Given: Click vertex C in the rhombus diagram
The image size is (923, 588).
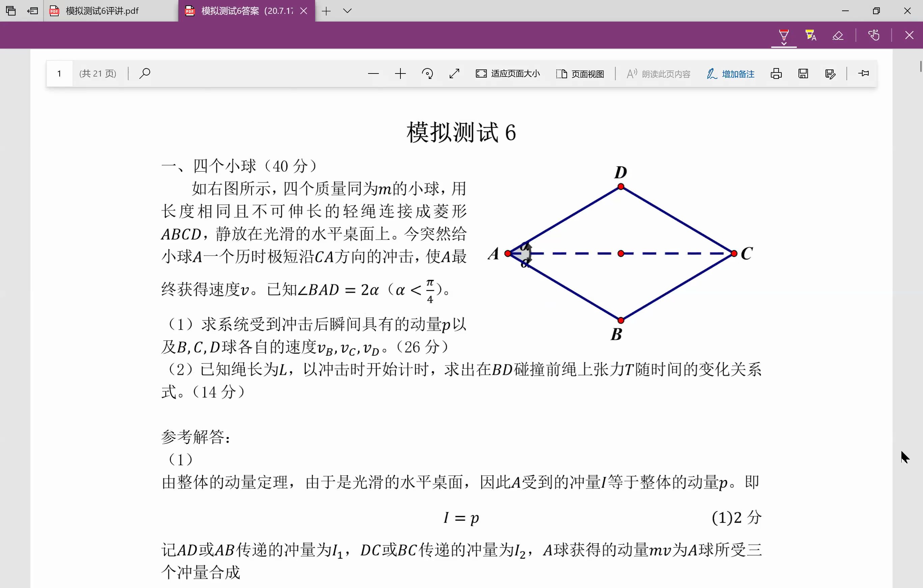Looking at the screenshot, I should 734,253.
